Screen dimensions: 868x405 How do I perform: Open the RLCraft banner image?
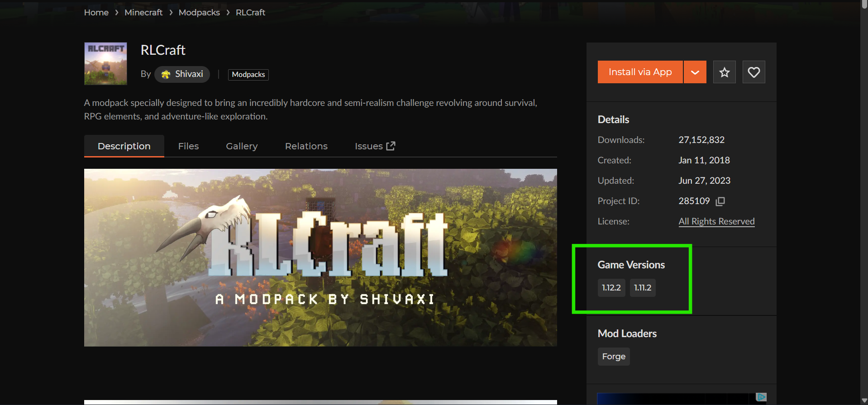pos(320,257)
